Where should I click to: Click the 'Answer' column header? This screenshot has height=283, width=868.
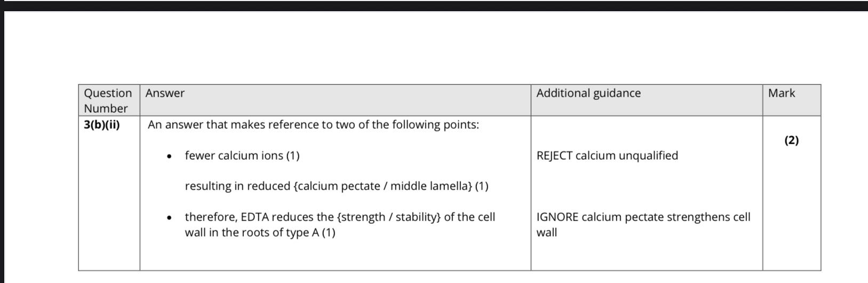tap(165, 93)
